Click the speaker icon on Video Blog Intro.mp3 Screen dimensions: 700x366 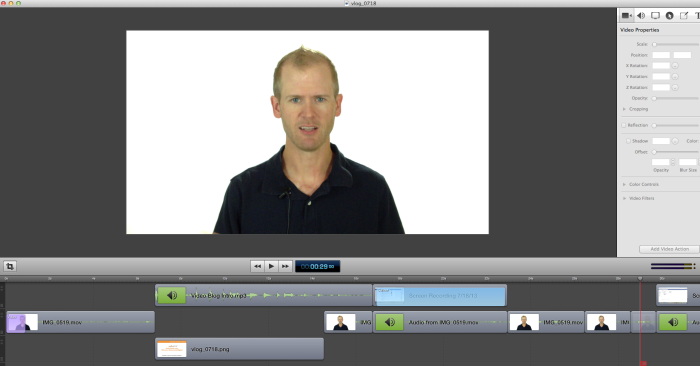[172, 295]
